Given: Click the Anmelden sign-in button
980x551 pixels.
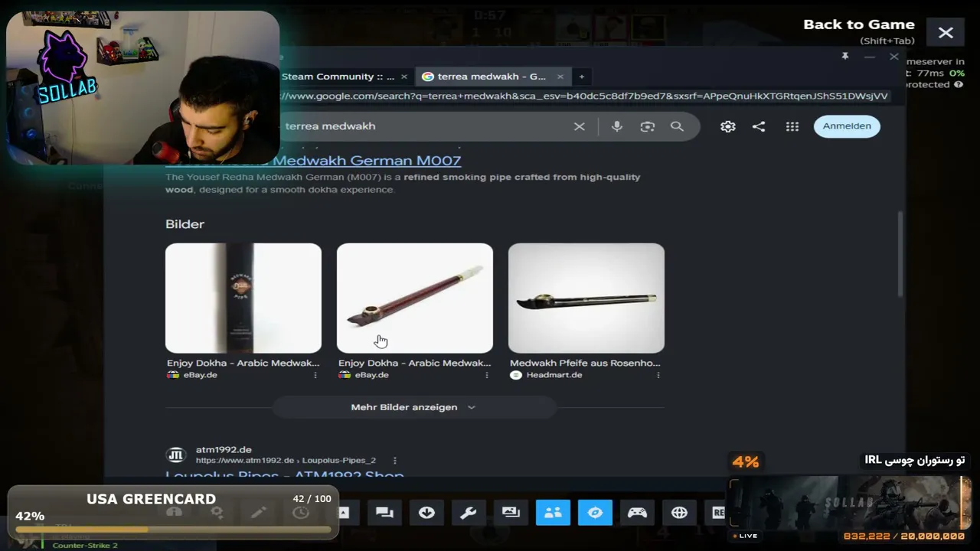Looking at the screenshot, I should (x=847, y=126).
